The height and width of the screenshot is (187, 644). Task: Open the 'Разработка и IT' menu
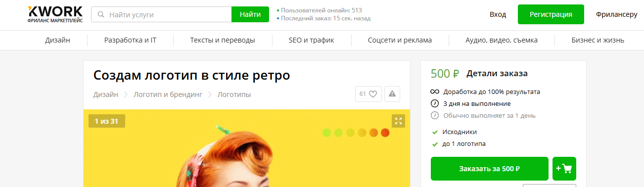[x=130, y=41]
